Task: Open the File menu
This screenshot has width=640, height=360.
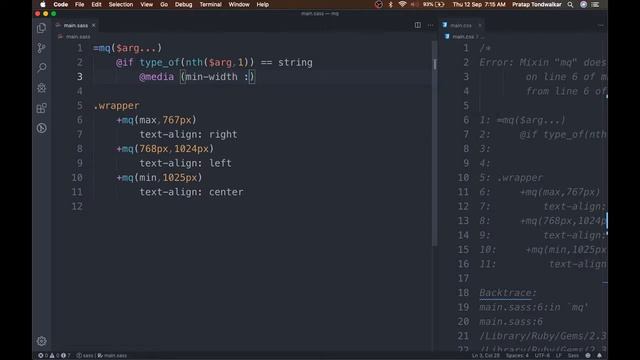Action: (x=80, y=4)
